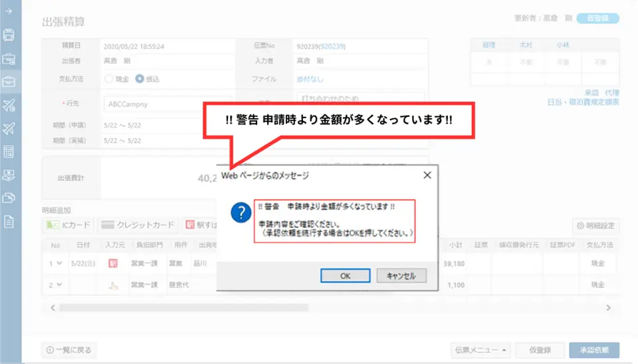Click the horizontal scrollbar thumb
This screenshot has height=364, width=638.
[184, 308]
